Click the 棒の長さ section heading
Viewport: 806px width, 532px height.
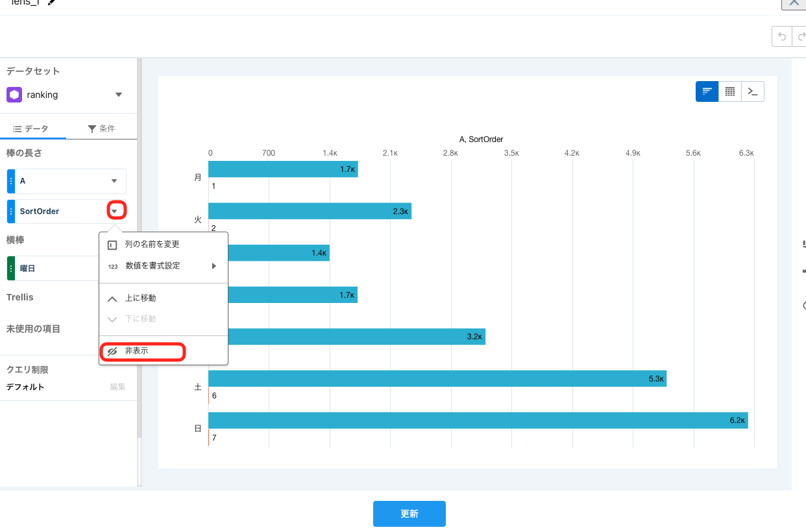[24, 153]
